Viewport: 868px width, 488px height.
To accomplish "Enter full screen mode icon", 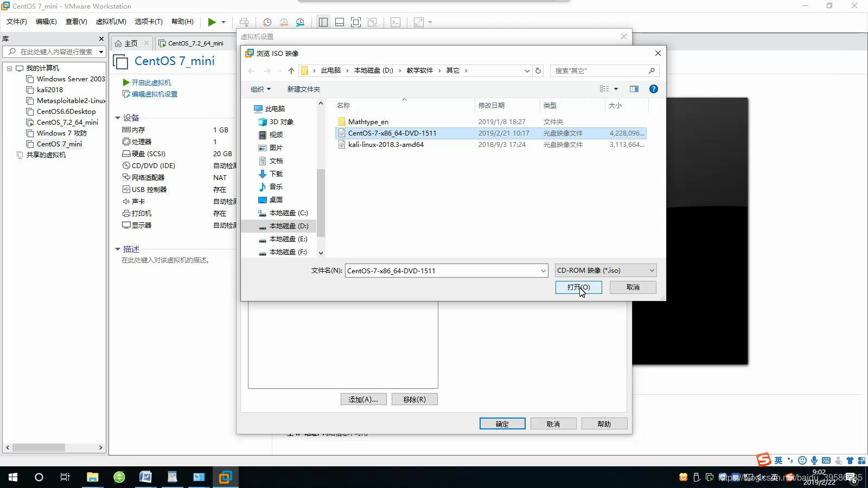I will (356, 22).
